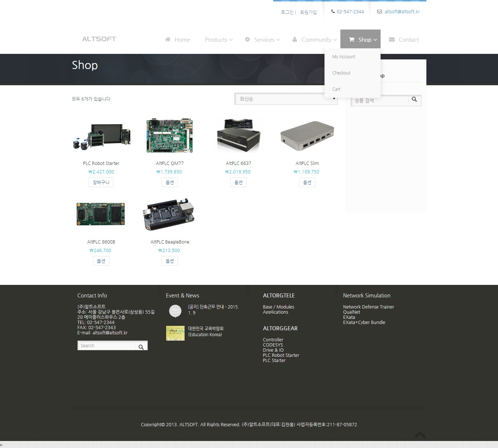The image size is (498, 448).
Task: Click the footer email altsoft@altsoft.kr
Action: coord(110,332)
